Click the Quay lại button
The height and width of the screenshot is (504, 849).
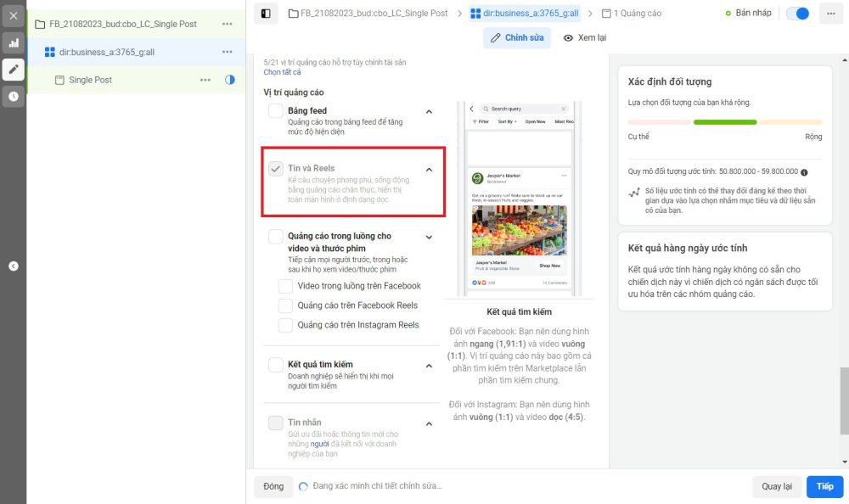point(777,486)
